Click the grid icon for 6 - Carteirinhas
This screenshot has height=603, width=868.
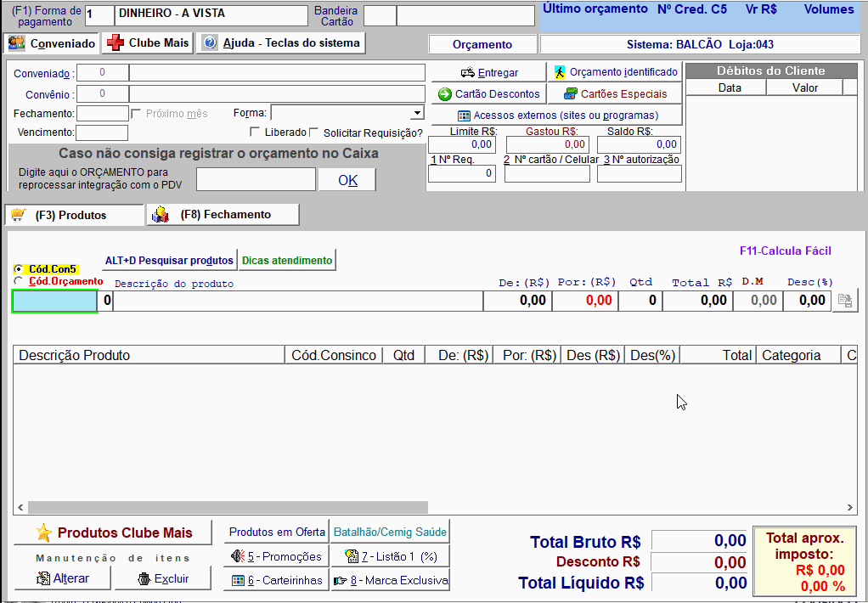238,580
